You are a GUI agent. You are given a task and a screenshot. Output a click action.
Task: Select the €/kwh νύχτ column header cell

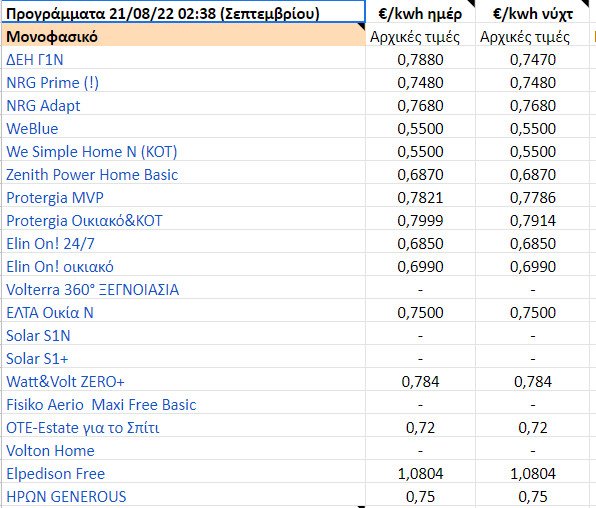point(532,12)
